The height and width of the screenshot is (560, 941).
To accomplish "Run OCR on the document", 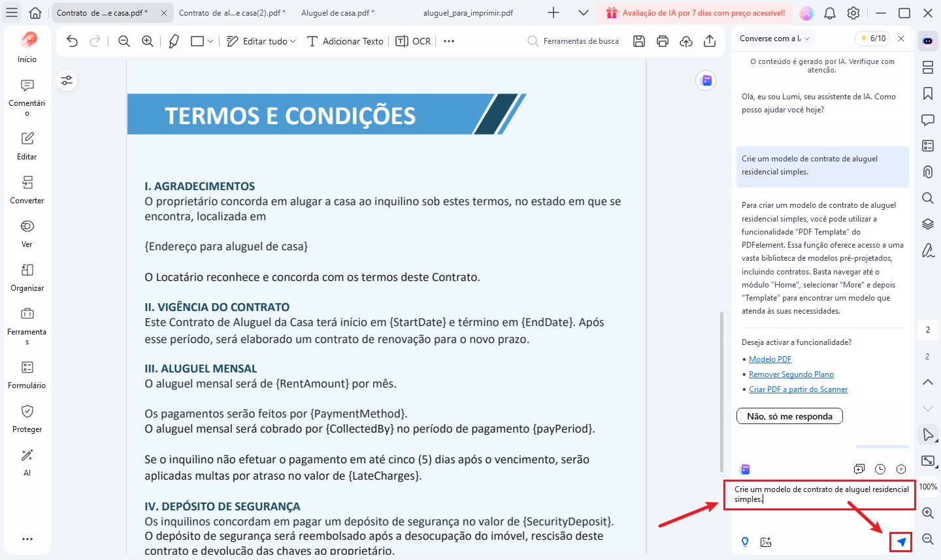I will (x=412, y=41).
